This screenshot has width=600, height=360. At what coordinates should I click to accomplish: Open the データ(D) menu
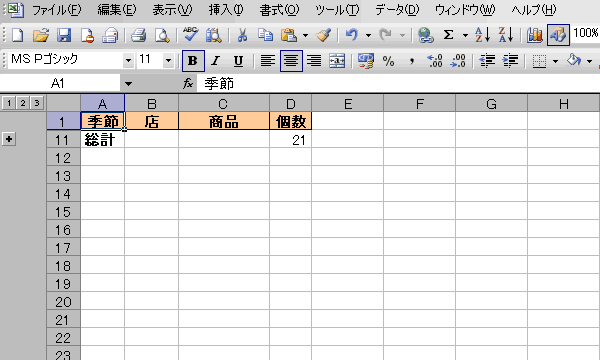(397, 10)
